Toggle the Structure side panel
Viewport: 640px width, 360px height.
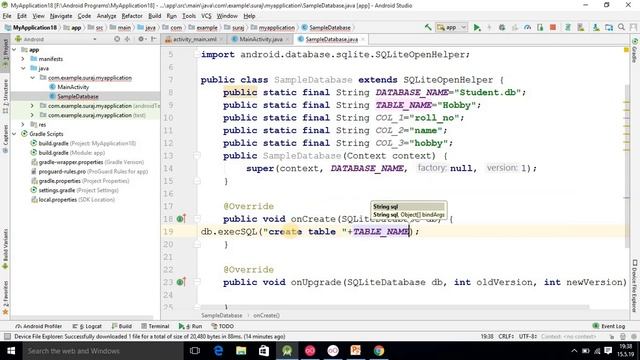coord(5,97)
